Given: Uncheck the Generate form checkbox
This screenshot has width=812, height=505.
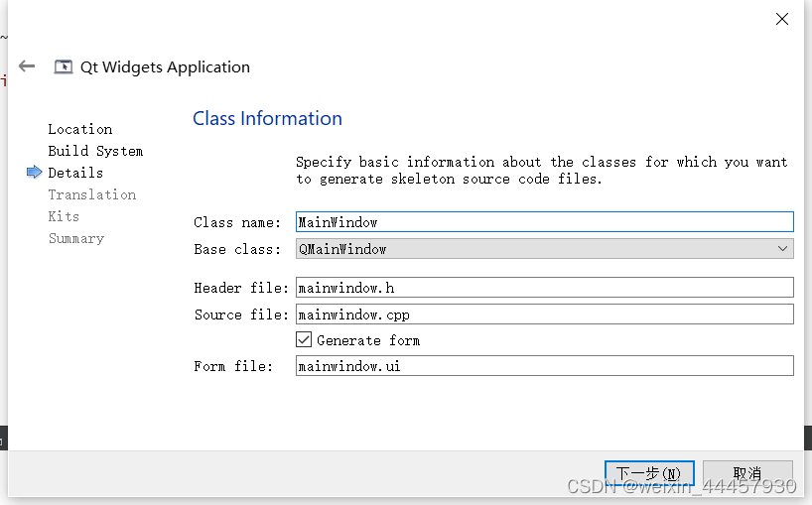Looking at the screenshot, I should [x=304, y=340].
